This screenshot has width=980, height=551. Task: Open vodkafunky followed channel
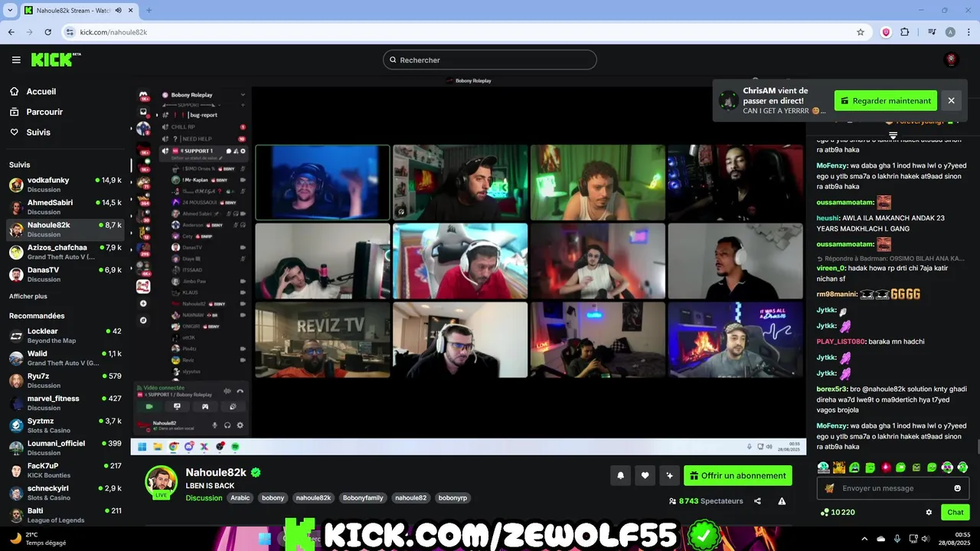click(x=65, y=184)
